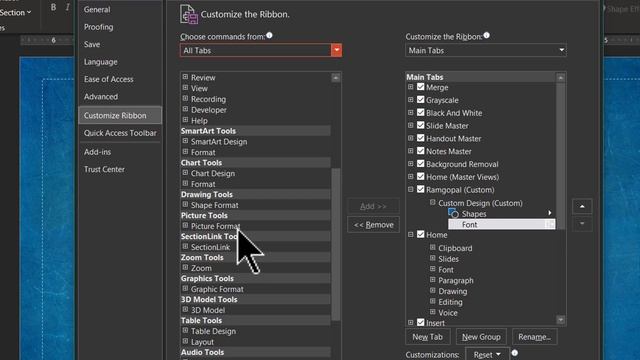Select the Font command under Custom Design
This screenshot has width=640, height=360.
tap(501, 224)
